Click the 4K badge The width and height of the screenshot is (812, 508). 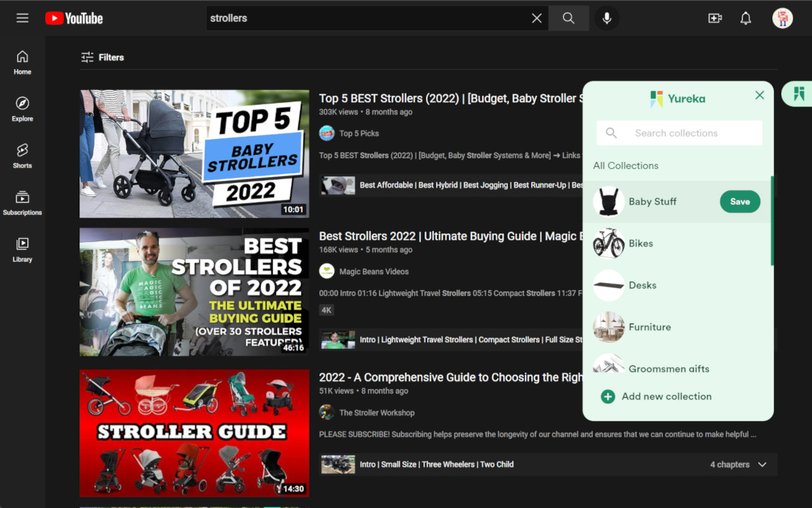pyautogui.click(x=327, y=311)
